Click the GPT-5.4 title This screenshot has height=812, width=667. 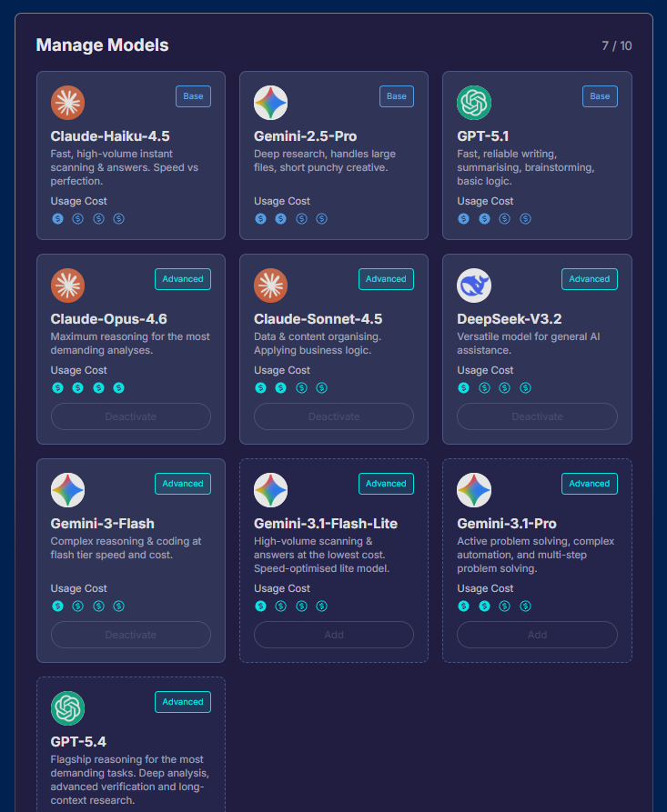click(78, 742)
